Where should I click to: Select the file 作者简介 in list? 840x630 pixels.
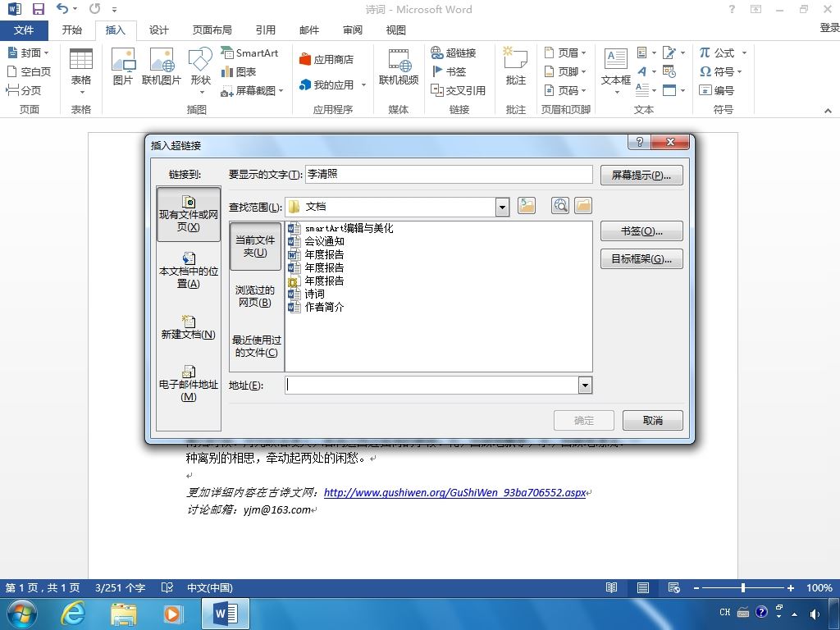(324, 307)
